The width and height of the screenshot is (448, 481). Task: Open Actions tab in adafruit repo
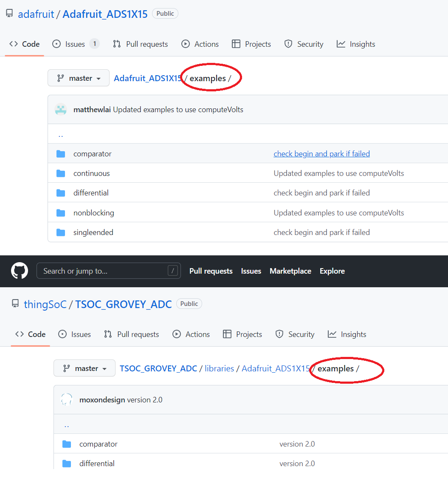(x=200, y=44)
